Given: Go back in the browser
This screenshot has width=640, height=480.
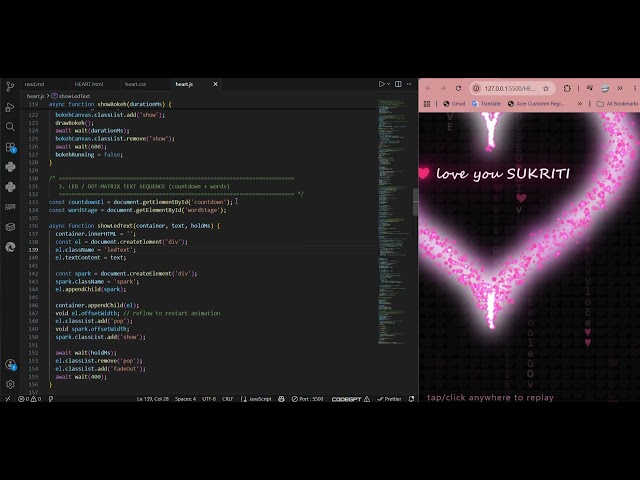Looking at the screenshot, I should point(428,88).
